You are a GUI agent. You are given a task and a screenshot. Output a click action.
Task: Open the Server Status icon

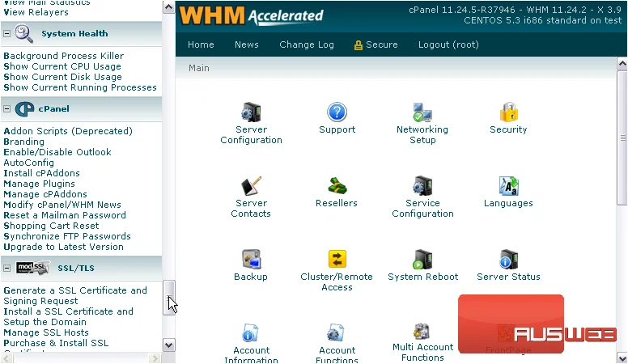pyautogui.click(x=509, y=260)
